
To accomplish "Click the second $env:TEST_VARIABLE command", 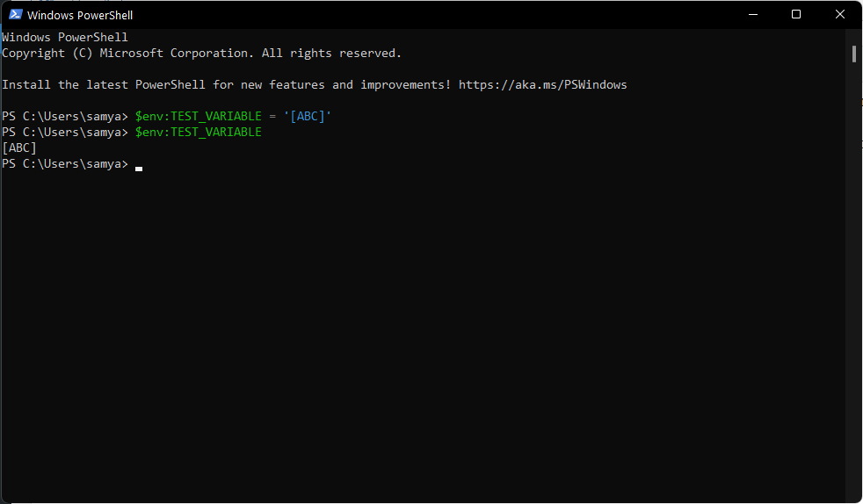I will click(198, 133).
